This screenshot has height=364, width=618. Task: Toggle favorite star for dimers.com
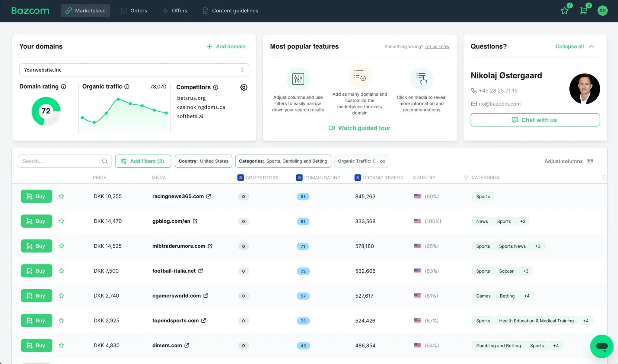click(x=62, y=345)
